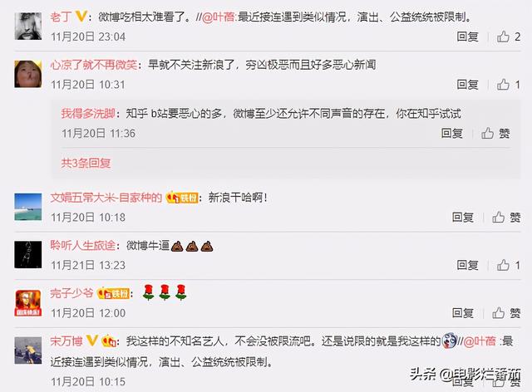Open 老丁's profile avatar
The width and height of the screenshot is (532, 392).
coord(28,26)
